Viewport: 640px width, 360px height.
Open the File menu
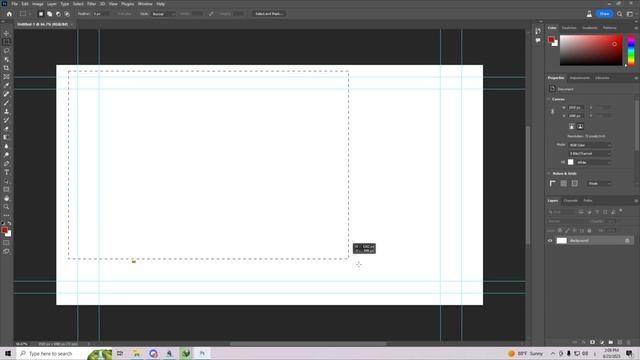coord(14,4)
